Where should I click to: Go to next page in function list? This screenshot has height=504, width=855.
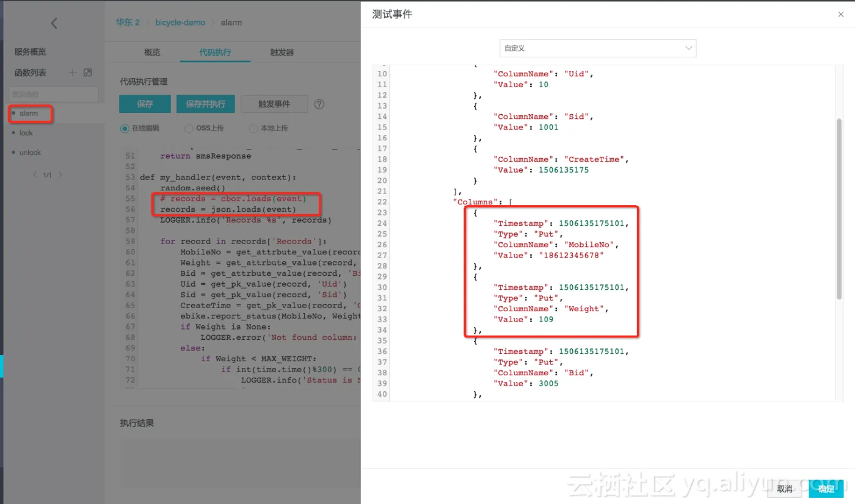[60, 175]
